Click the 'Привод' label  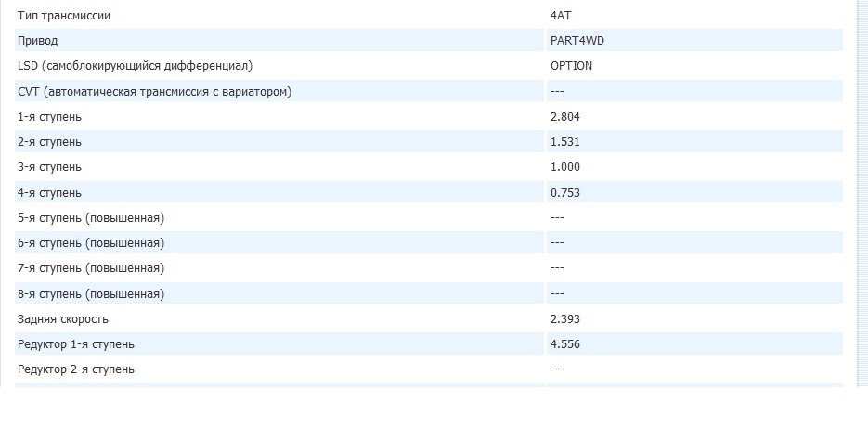click(38, 41)
